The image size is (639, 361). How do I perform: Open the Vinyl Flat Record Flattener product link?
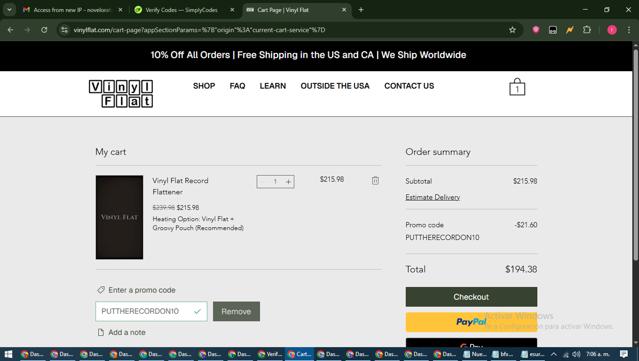(x=180, y=186)
